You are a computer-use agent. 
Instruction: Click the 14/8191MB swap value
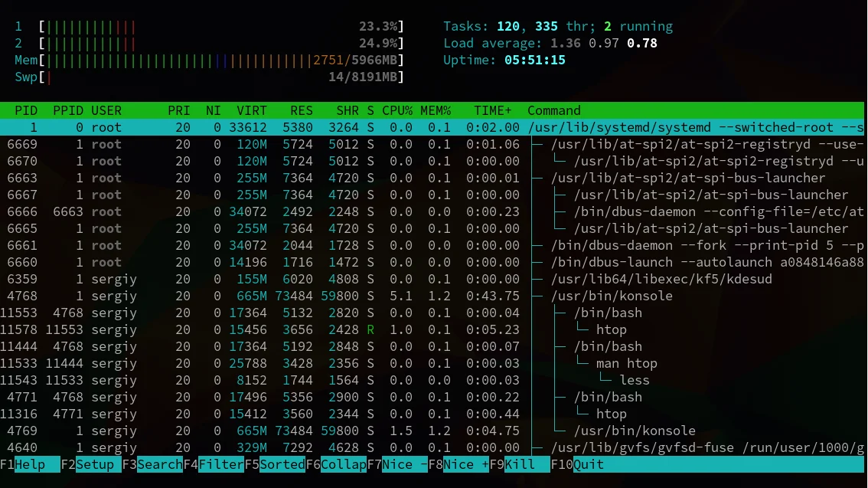(363, 77)
